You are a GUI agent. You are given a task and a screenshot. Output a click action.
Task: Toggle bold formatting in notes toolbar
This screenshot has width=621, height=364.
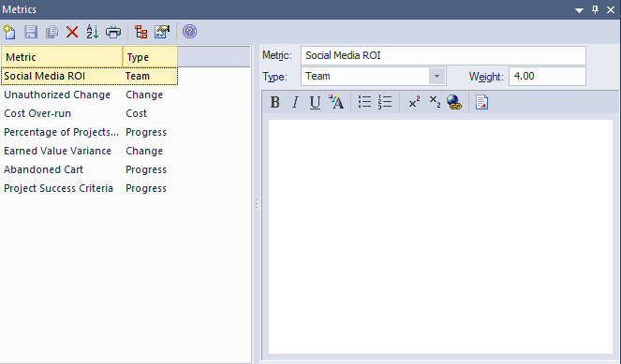pyautogui.click(x=274, y=103)
